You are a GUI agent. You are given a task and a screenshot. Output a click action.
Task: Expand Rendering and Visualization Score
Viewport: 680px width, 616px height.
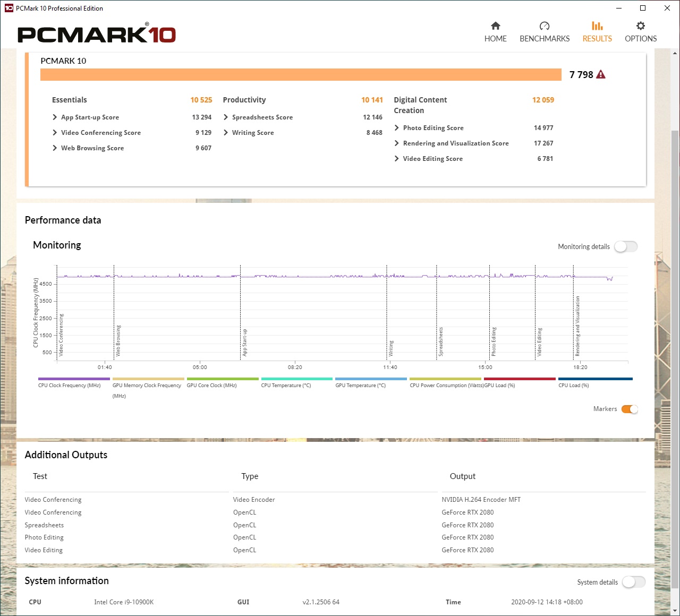[x=397, y=143]
